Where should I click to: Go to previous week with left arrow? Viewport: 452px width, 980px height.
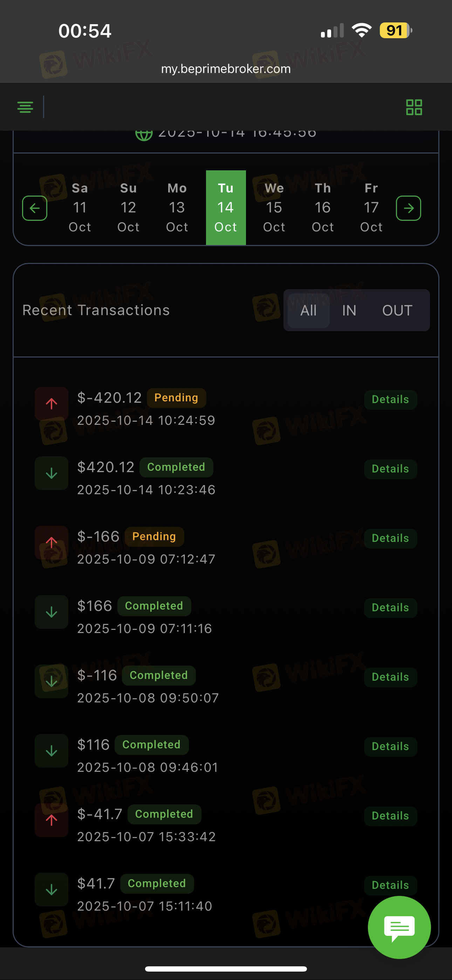click(x=35, y=208)
